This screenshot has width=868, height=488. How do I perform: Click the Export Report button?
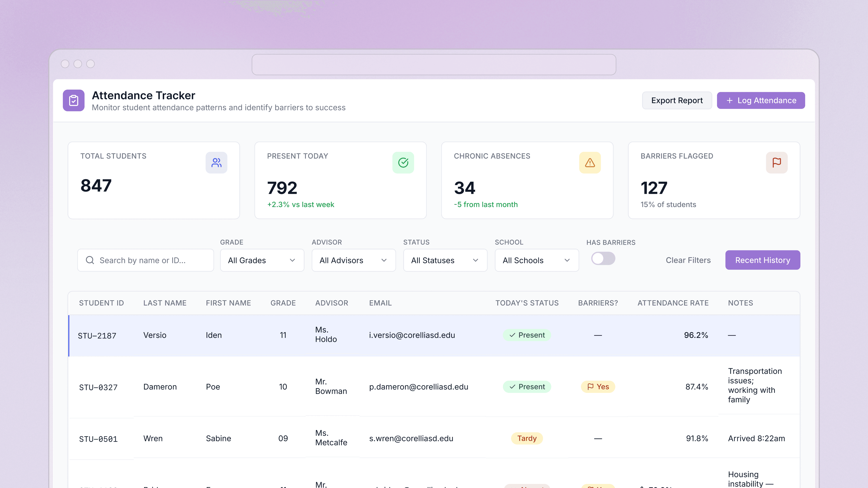tap(677, 100)
